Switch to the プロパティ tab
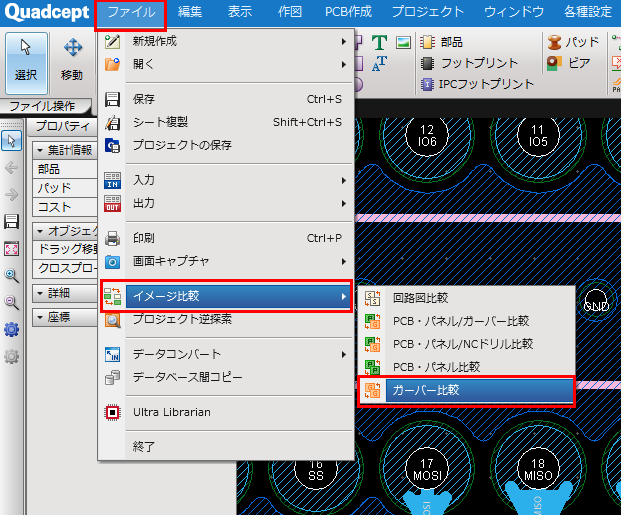 [x=63, y=126]
